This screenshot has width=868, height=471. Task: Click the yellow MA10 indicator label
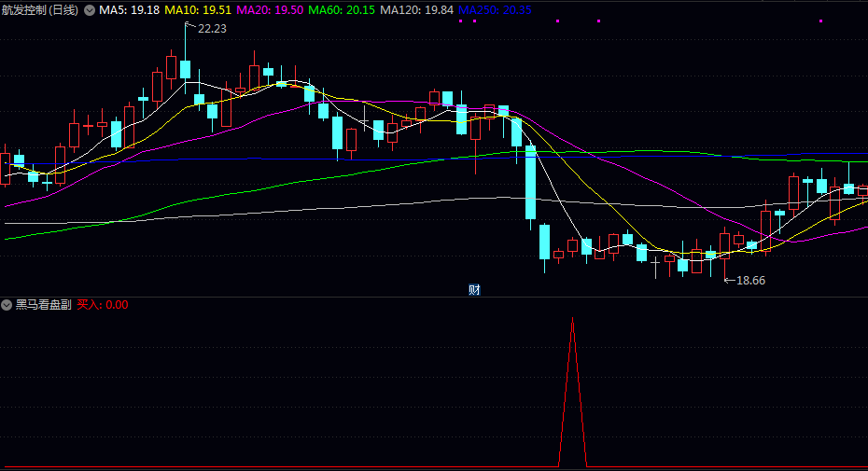point(198,10)
